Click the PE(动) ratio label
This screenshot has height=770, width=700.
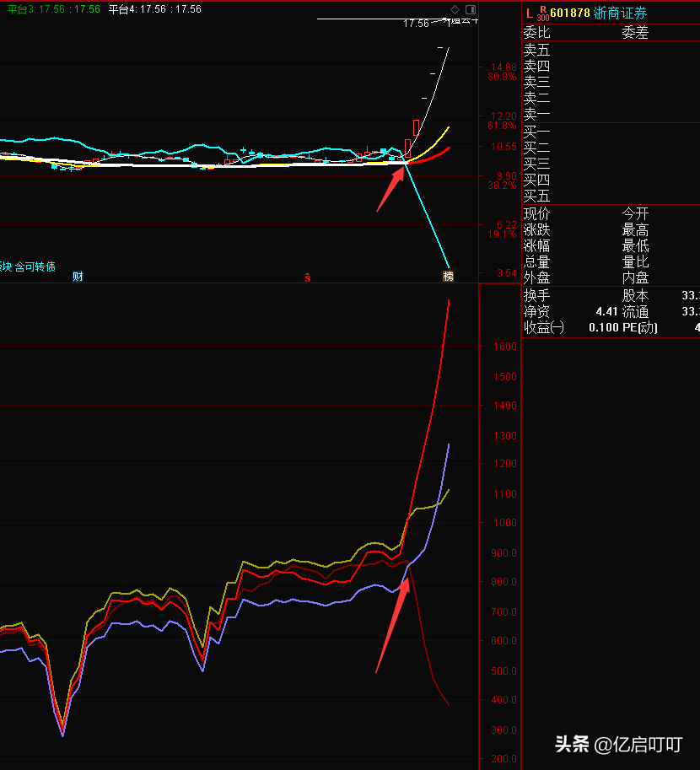coord(639,327)
